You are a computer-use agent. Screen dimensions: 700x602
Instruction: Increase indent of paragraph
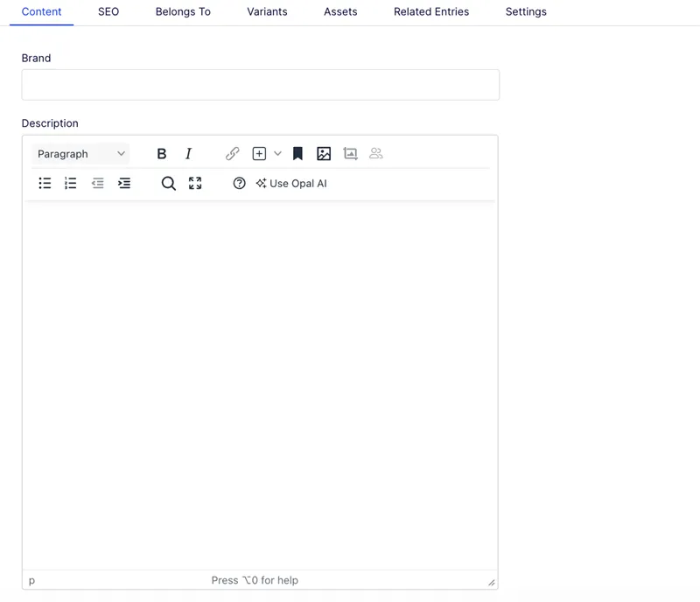click(124, 183)
